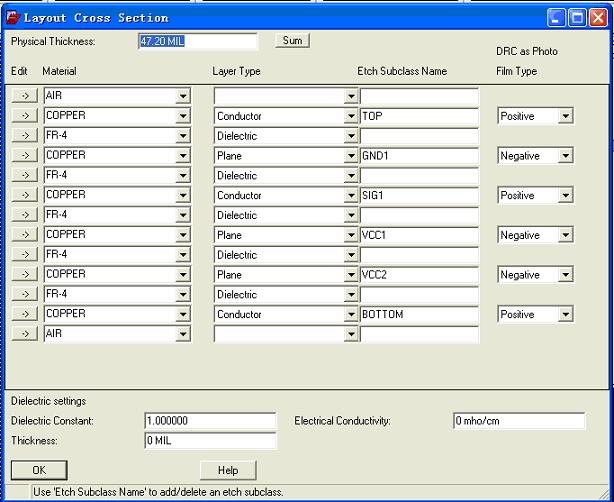Image resolution: width=614 pixels, height=502 pixels.
Task: Click the 'Material' column header
Action: pos(59,71)
